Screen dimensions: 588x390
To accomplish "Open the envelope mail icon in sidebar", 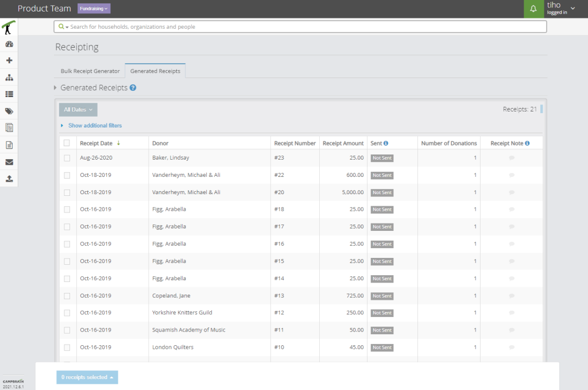I will (x=9, y=162).
